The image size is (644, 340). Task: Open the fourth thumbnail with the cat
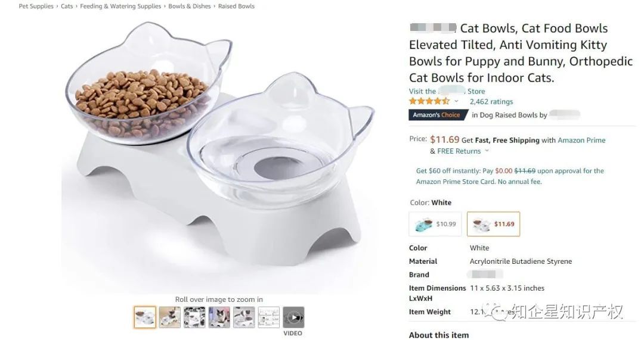(x=219, y=317)
